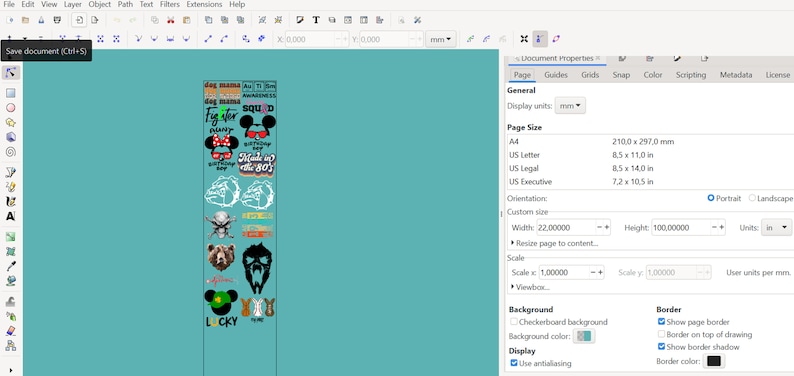
Task: Expand Resize page to content
Action: [554, 243]
